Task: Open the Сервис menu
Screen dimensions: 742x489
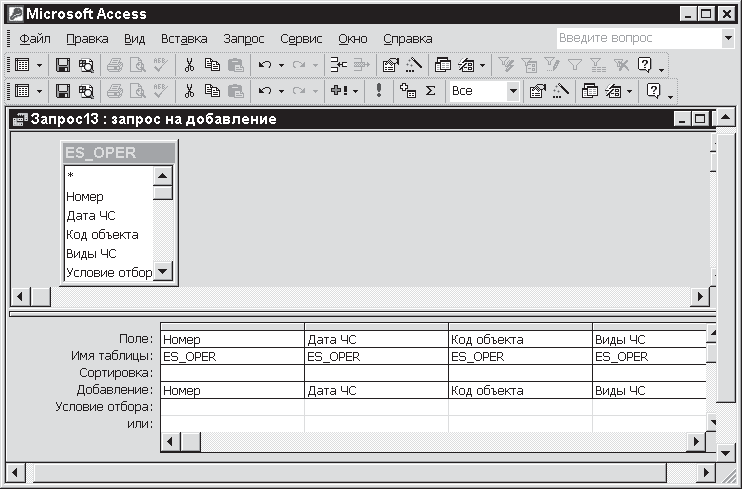Action: click(301, 38)
